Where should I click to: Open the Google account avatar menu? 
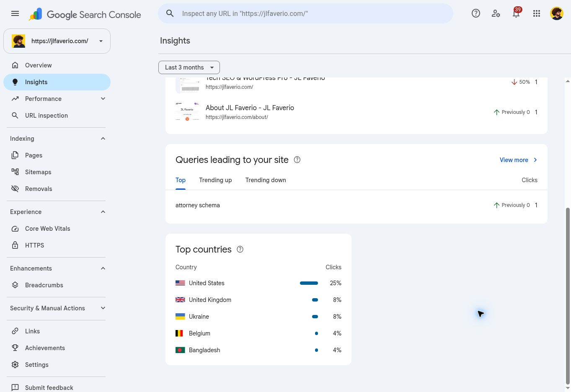(557, 13)
